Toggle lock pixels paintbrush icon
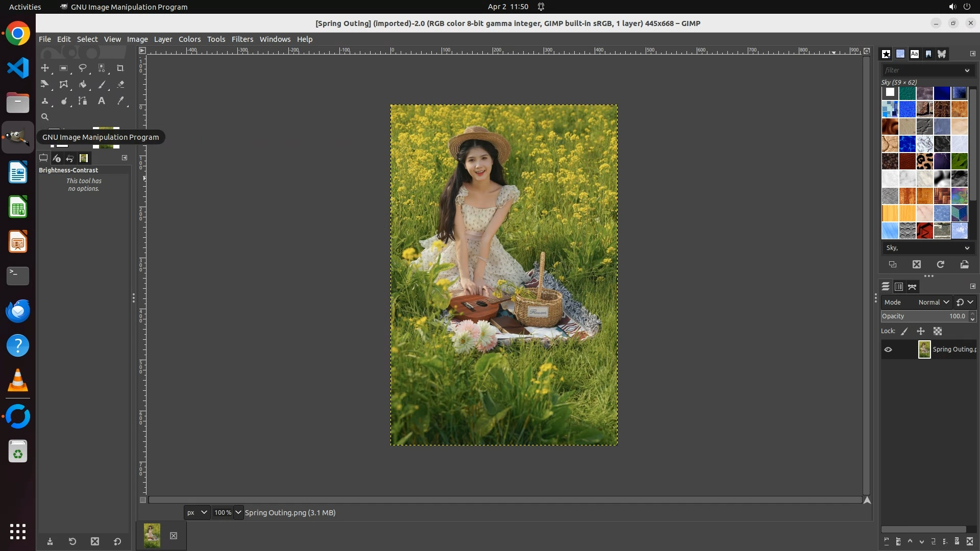Viewport: 980px width, 551px height. 904,331
